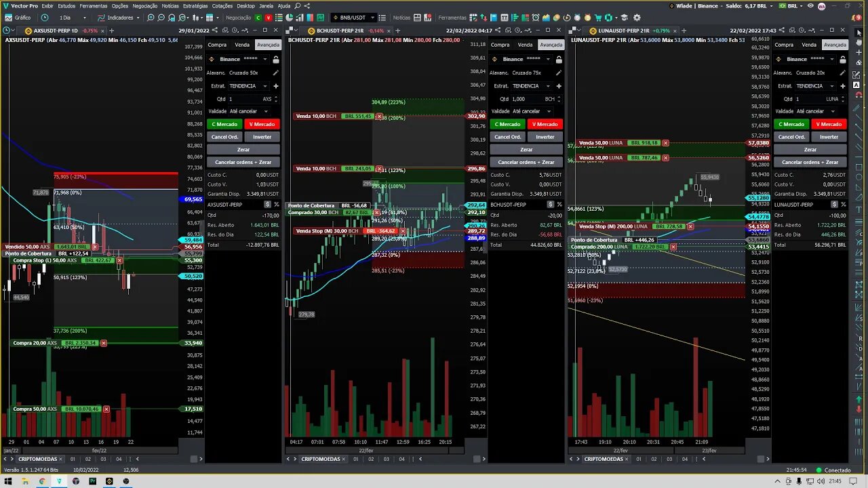Click the Notícias newspaper icon in the top toolbar
The height and width of the screenshot is (488, 868).
tap(417, 18)
